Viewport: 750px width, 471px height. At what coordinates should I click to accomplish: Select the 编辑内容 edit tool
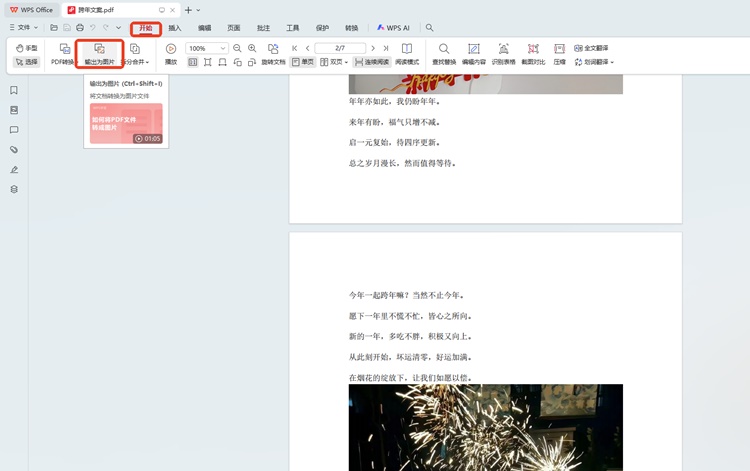473,53
